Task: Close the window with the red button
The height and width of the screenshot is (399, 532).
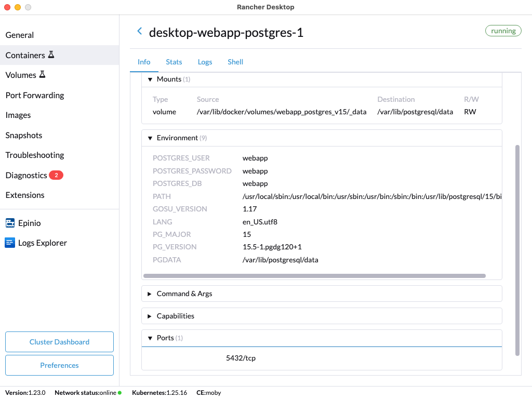Action: [7, 7]
